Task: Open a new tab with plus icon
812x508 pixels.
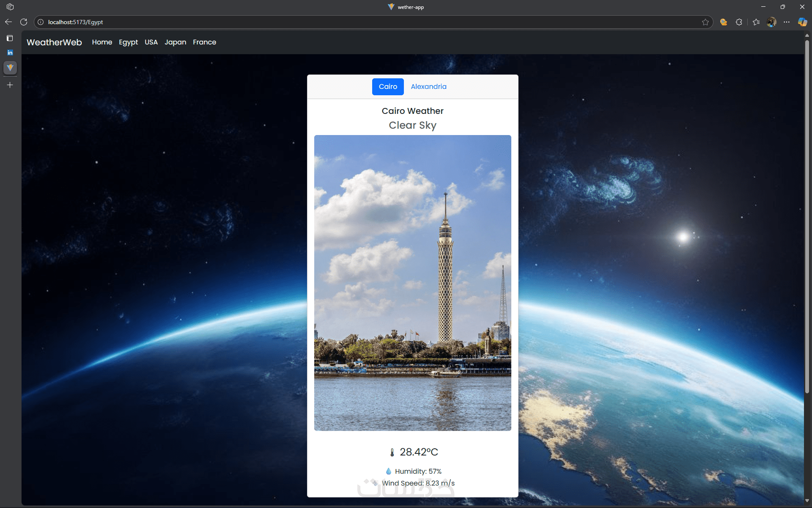Action: tap(10, 85)
